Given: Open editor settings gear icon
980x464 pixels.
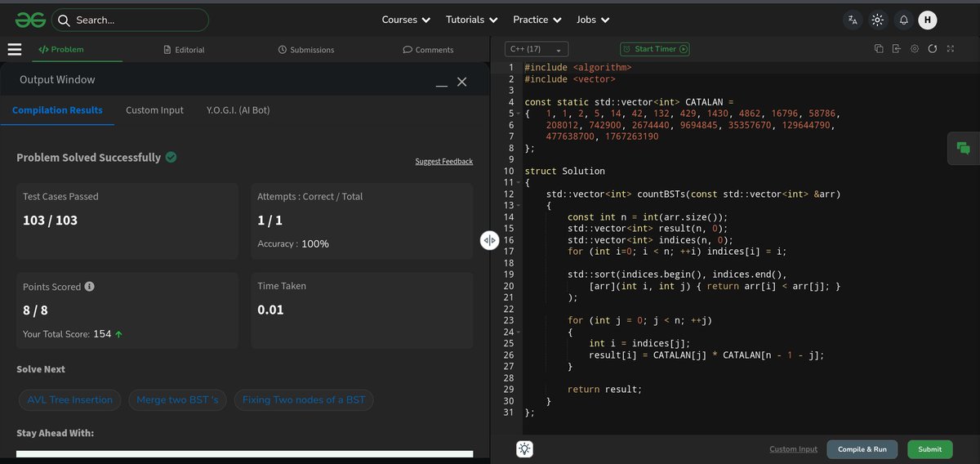Looking at the screenshot, I should click(915, 49).
